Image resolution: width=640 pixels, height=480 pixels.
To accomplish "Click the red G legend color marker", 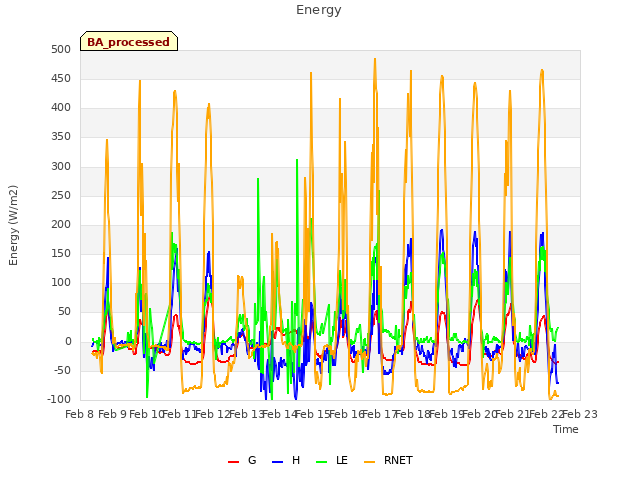I will point(233,462).
